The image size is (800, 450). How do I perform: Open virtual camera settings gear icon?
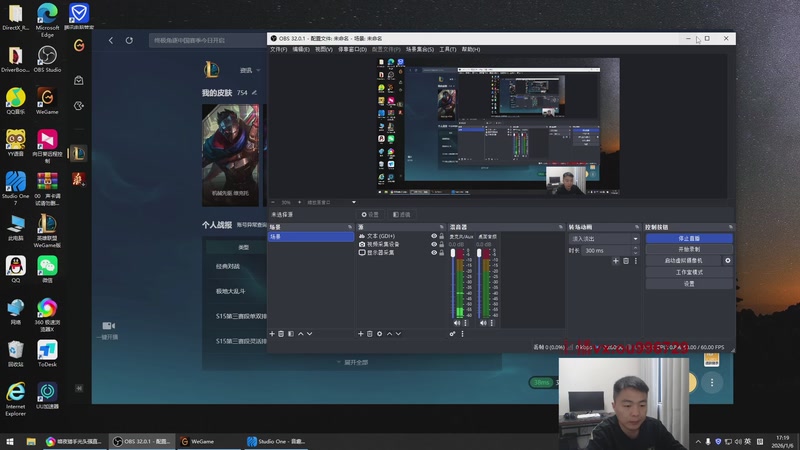(x=728, y=261)
